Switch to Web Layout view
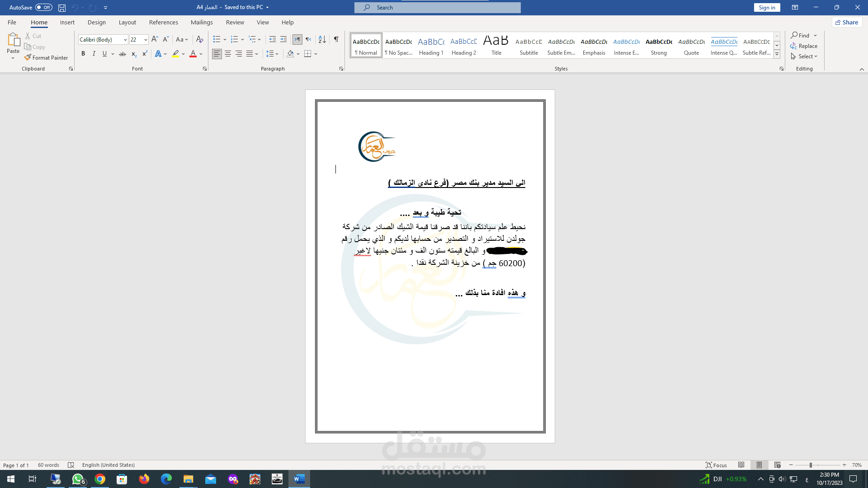This screenshot has height=488, width=868. [778, 465]
